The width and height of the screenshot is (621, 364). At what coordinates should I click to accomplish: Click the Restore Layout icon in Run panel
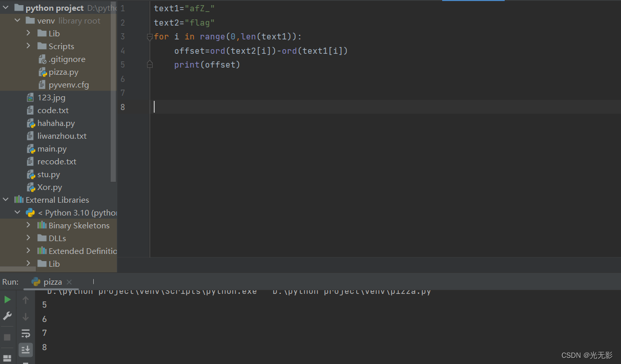pos(7,359)
